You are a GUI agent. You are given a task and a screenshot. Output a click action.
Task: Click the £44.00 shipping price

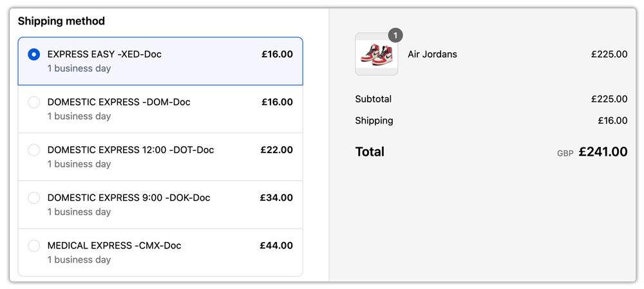(x=276, y=246)
